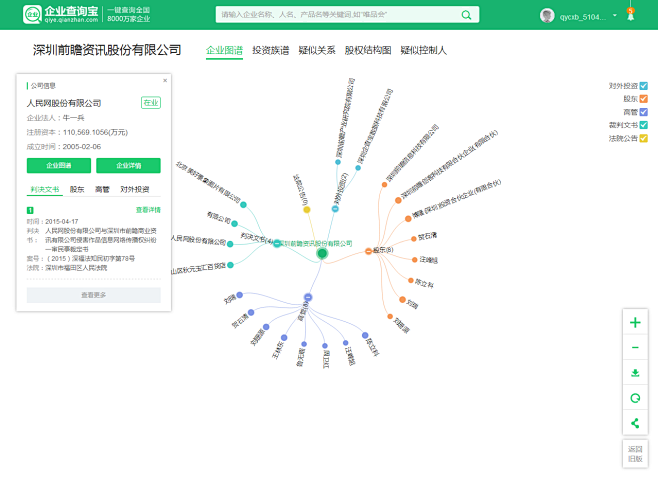Click the company title 深圳前瞻资讯股份有限公司

[107, 50]
